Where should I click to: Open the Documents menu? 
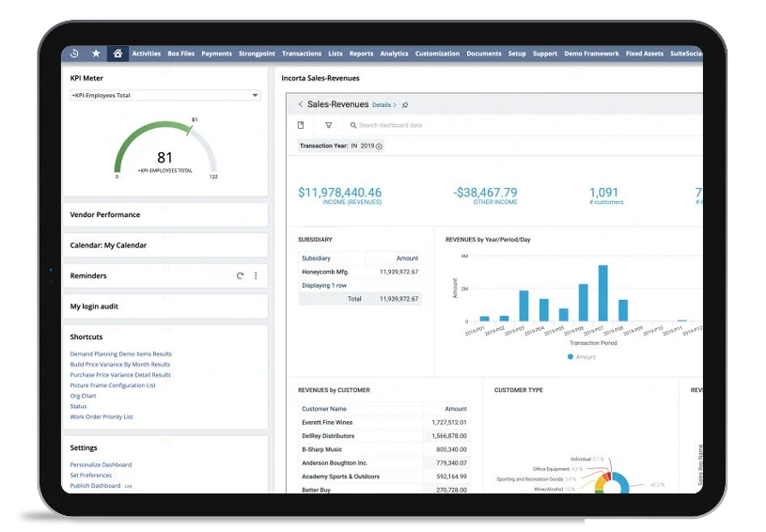point(484,54)
